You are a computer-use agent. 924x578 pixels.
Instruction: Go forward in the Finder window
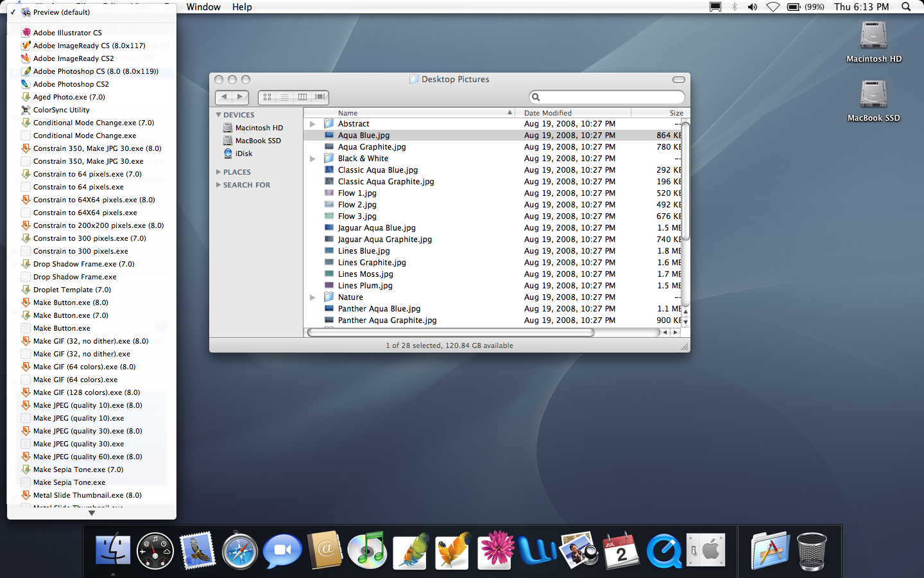click(241, 97)
